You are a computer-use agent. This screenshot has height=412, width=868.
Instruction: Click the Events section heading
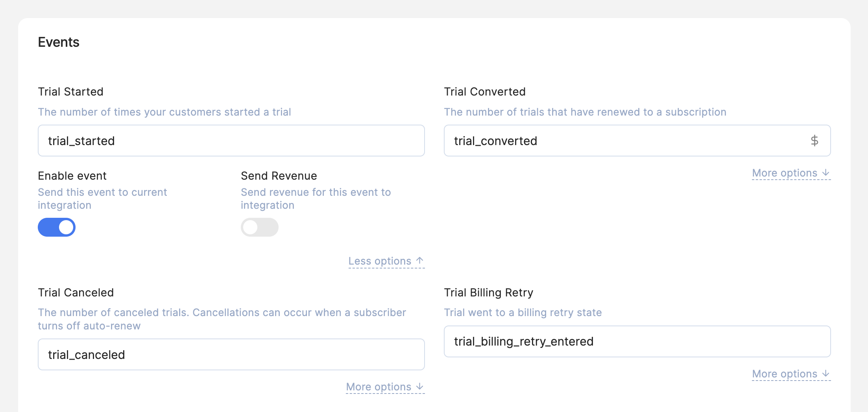click(59, 42)
